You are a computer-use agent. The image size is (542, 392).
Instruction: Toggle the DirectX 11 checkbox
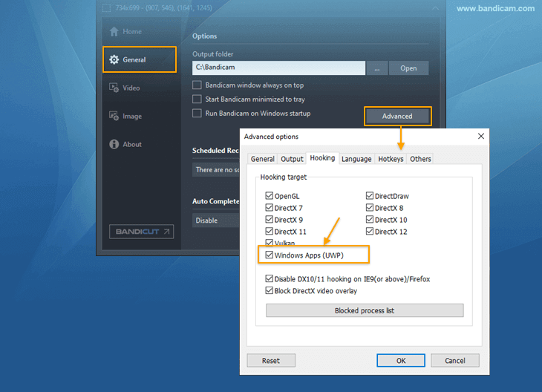tap(270, 231)
